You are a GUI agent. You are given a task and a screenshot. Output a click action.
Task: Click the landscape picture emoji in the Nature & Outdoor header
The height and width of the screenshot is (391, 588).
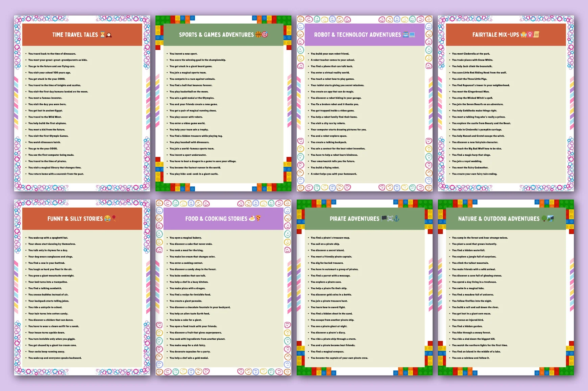(x=550, y=218)
